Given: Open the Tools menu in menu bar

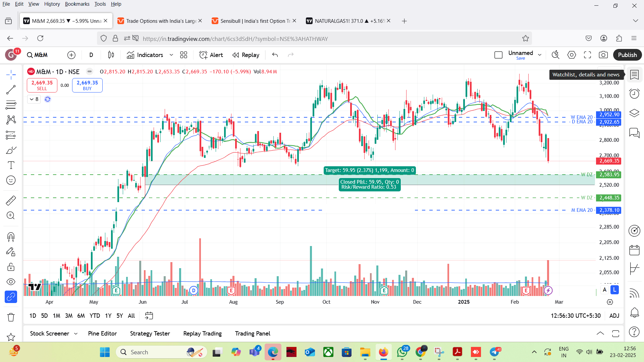Looking at the screenshot, I should click(x=100, y=4).
